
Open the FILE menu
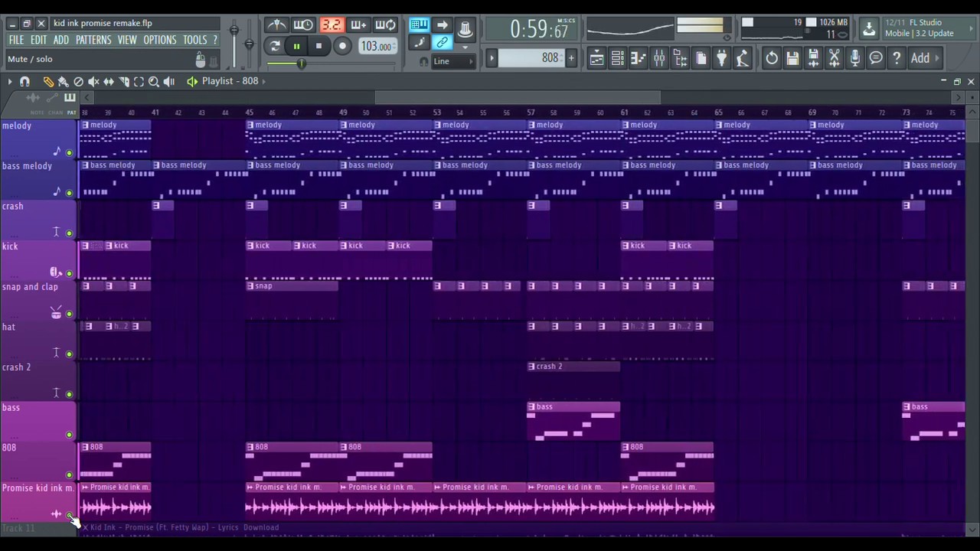click(x=16, y=40)
